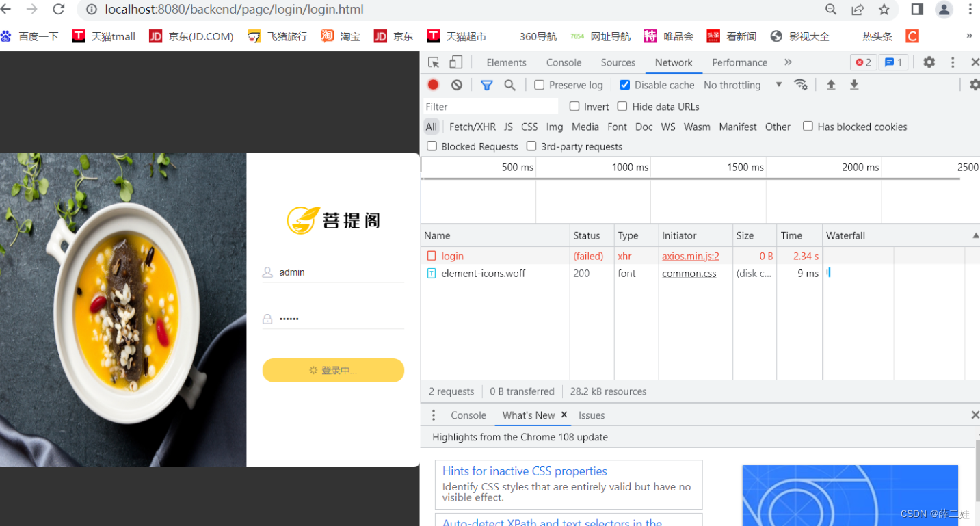This screenshot has height=526, width=980.
Task: Open network conditions wifi icon
Action: point(800,85)
